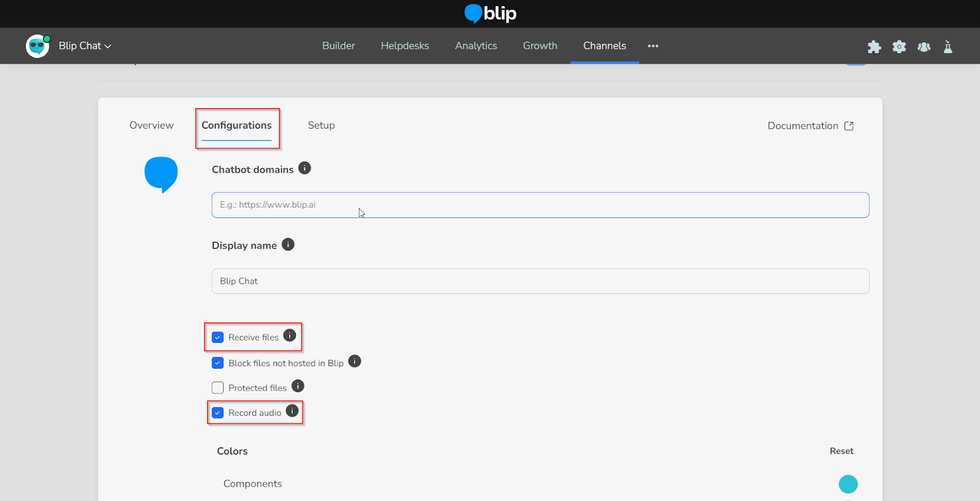This screenshot has height=501, width=980.
Task: Open settings via the gear icon
Action: tap(899, 47)
